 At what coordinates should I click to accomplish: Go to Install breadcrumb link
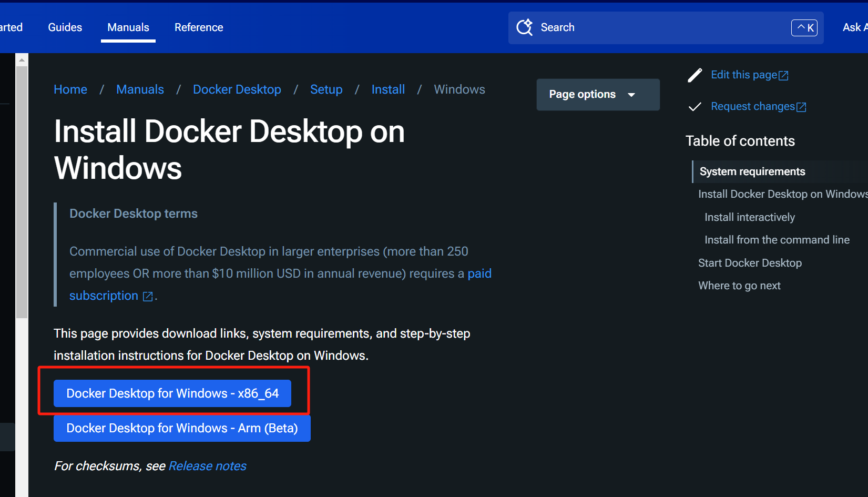pos(388,89)
